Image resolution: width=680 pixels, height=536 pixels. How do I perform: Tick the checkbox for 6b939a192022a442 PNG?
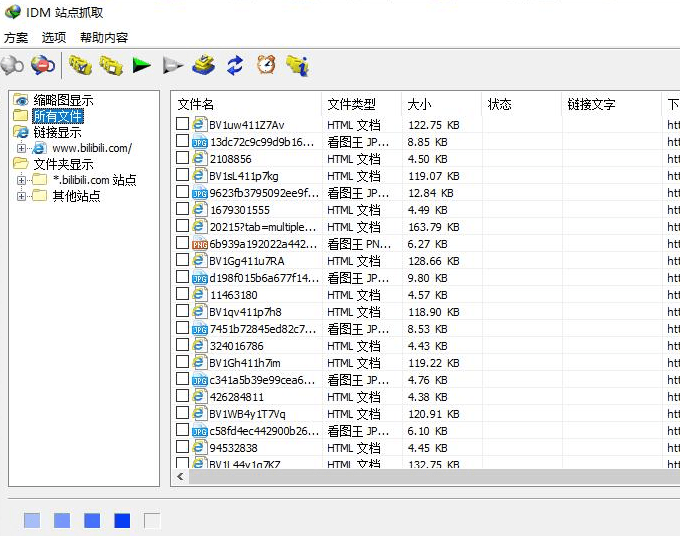(x=182, y=242)
